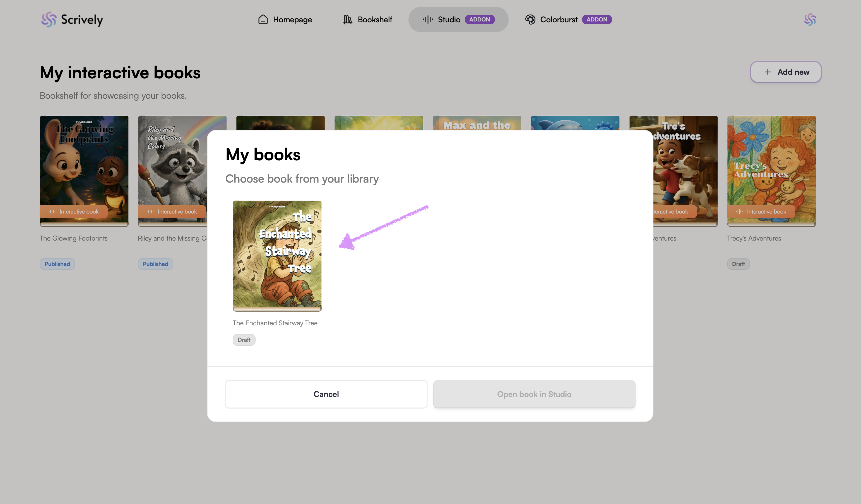Click the Bookshelf books icon
This screenshot has height=504, width=861.
(347, 20)
